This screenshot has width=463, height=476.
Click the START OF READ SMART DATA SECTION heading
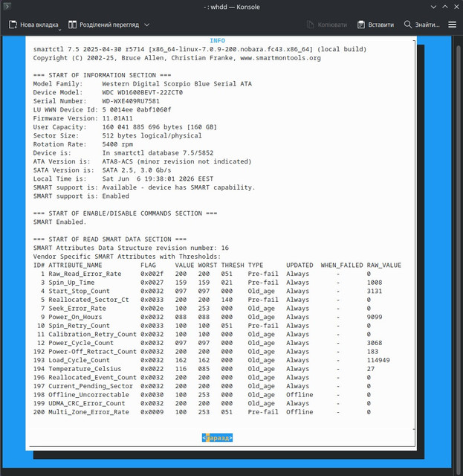tap(110, 239)
